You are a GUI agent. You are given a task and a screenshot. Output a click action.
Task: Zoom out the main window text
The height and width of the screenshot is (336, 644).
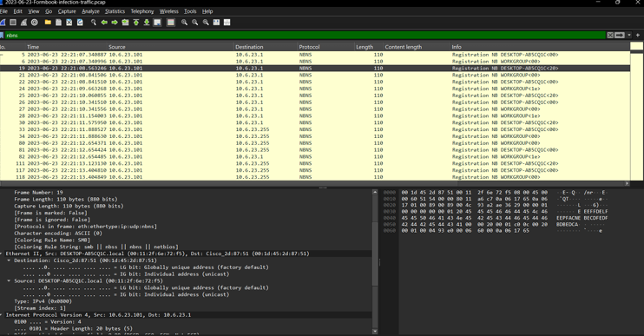click(x=195, y=23)
